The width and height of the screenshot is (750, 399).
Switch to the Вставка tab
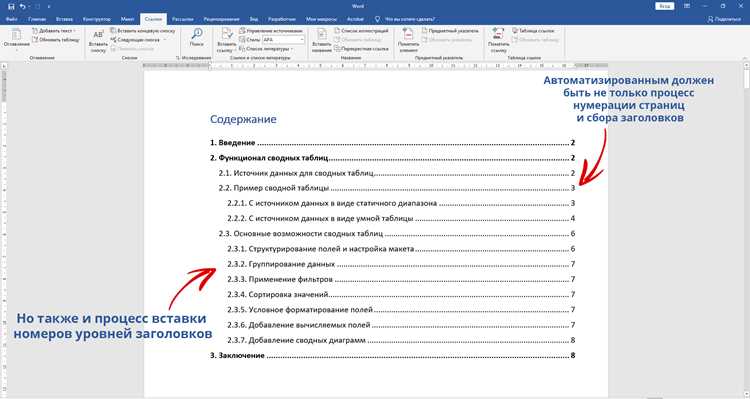pos(64,19)
